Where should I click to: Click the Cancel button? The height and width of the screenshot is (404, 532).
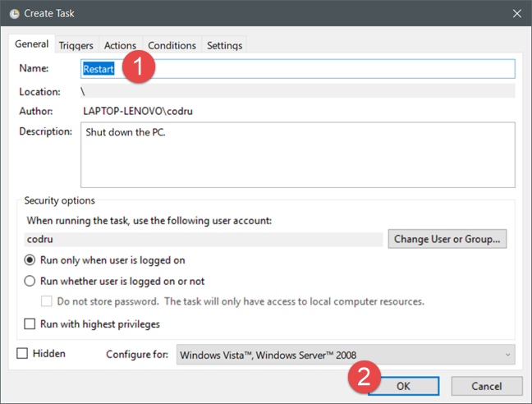[487, 386]
